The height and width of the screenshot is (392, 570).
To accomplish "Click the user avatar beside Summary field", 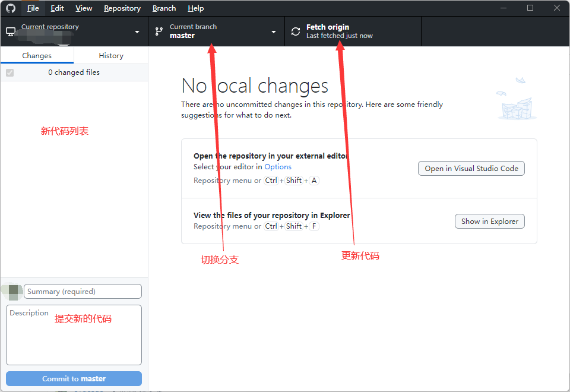I will pyautogui.click(x=13, y=292).
